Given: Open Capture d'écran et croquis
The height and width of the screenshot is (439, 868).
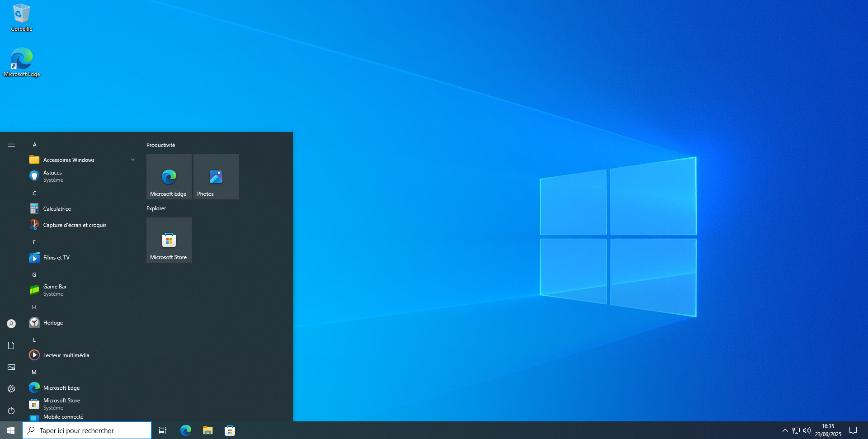Looking at the screenshot, I should point(82,225).
